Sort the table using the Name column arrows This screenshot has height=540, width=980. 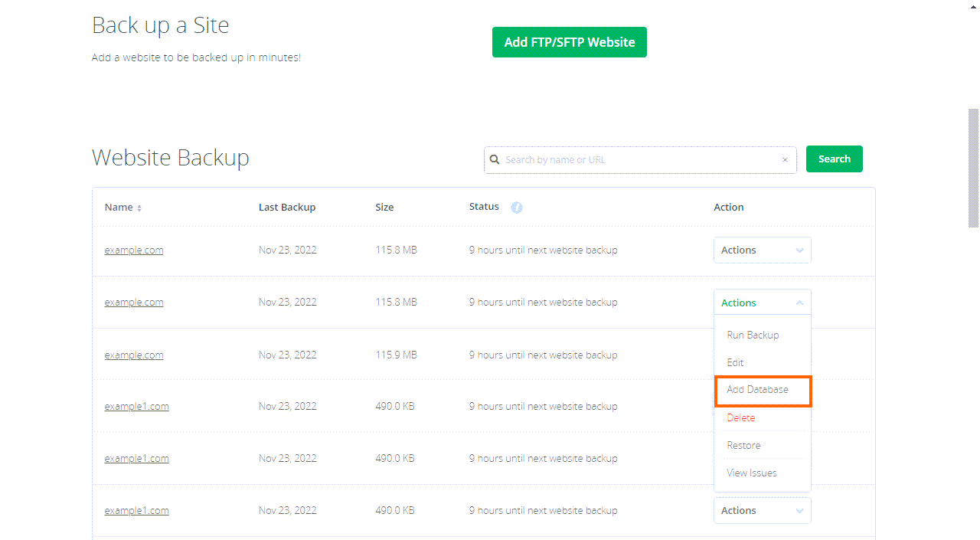[139, 207]
